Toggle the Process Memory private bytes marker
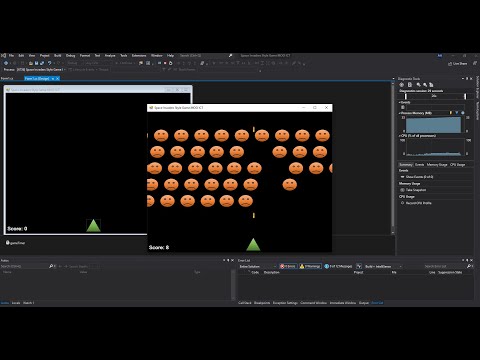 (462, 113)
